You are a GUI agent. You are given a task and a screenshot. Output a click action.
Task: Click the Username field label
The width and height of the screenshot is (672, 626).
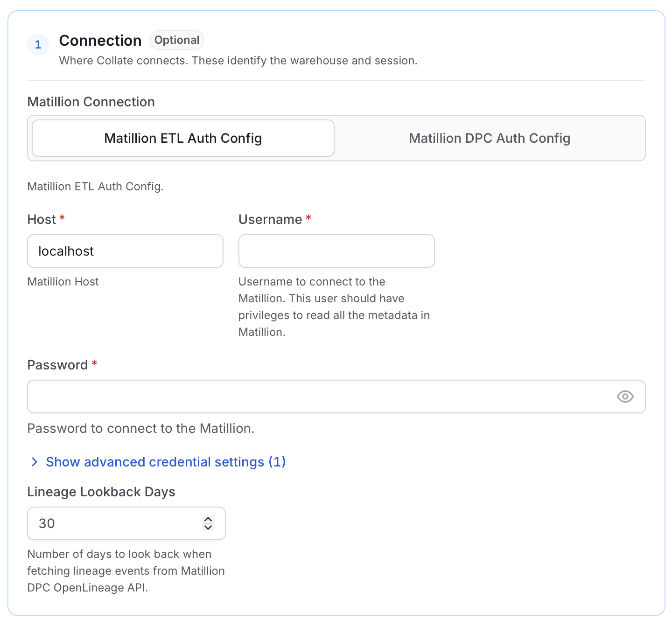tap(270, 219)
